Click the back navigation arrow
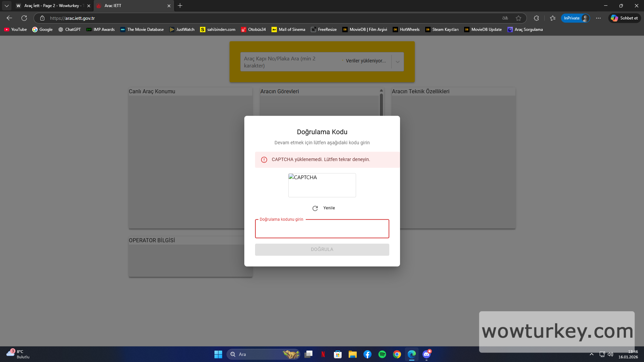 [9, 18]
